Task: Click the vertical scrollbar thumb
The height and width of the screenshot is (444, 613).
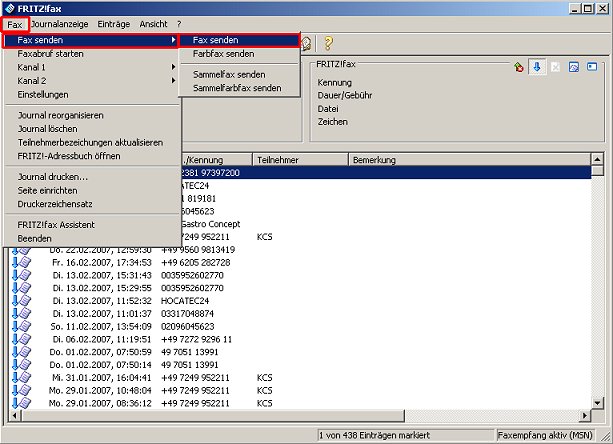Action: [597, 171]
